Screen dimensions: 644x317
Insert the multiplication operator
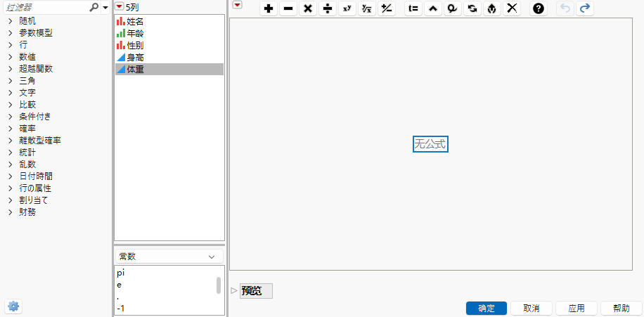(x=308, y=8)
